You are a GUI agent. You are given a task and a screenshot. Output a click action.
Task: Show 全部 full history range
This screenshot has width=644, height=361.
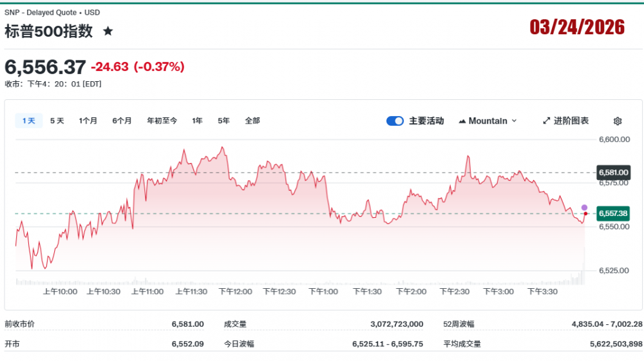pos(252,121)
